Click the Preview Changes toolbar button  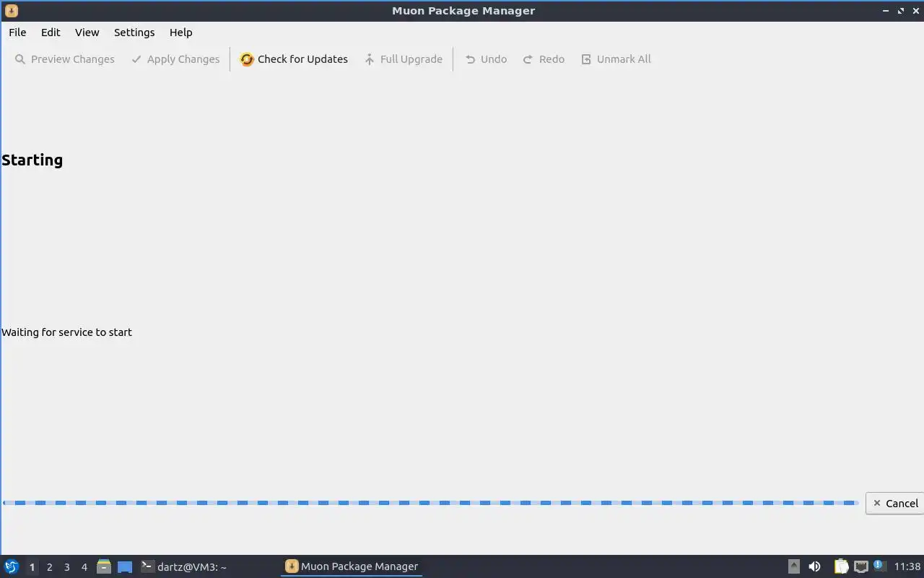coord(64,59)
